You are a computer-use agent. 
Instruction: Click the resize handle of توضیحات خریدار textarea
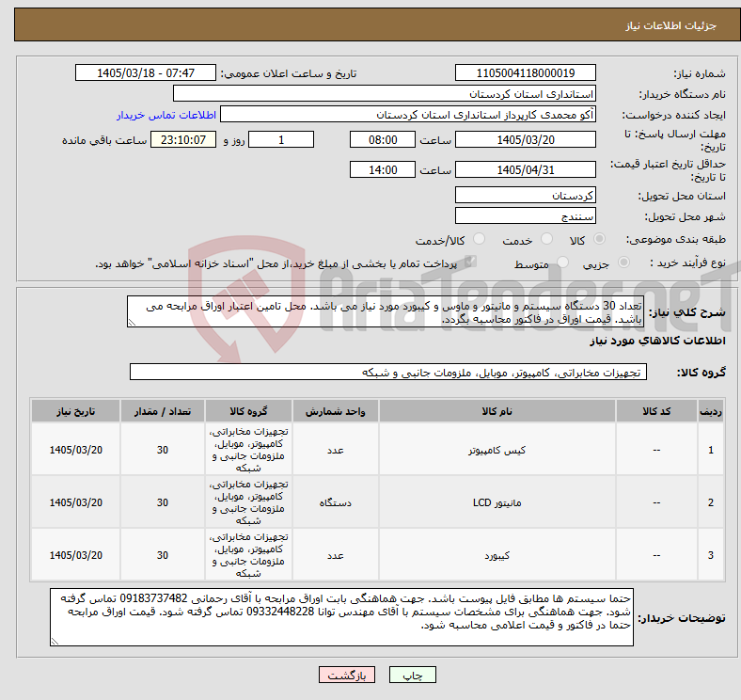[55, 642]
